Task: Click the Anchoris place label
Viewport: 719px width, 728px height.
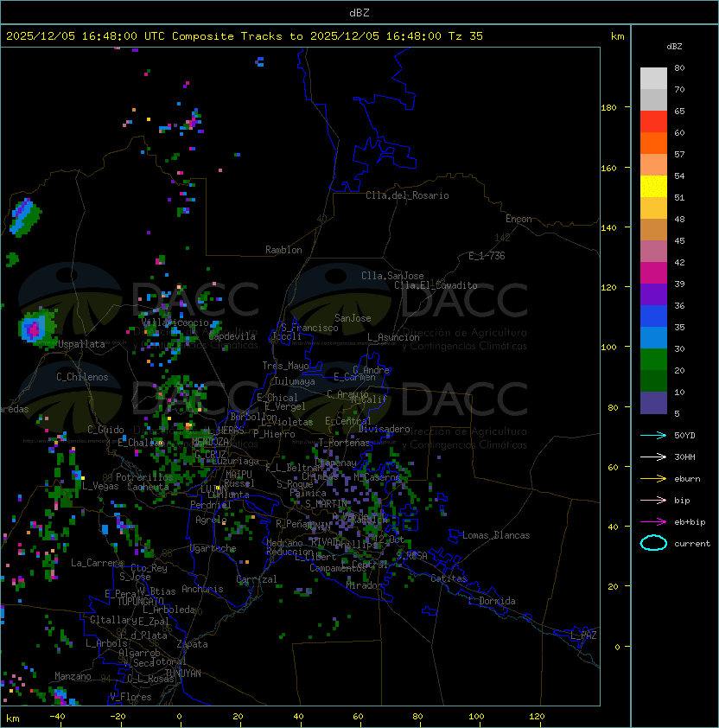Action: 202,589
